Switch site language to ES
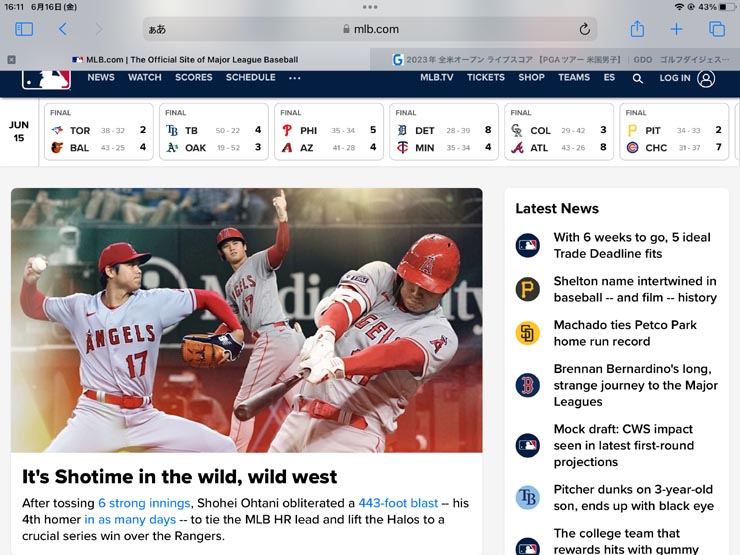Screen dimensions: 740x555 click(x=609, y=77)
